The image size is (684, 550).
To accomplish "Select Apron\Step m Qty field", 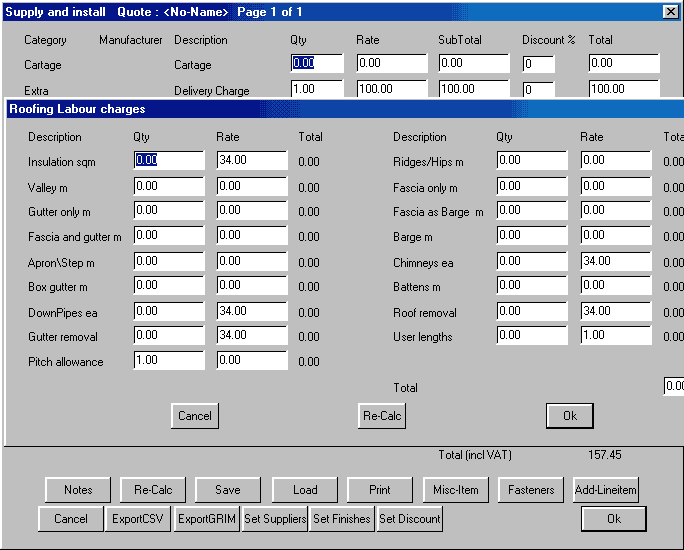I will click(169, 261).
